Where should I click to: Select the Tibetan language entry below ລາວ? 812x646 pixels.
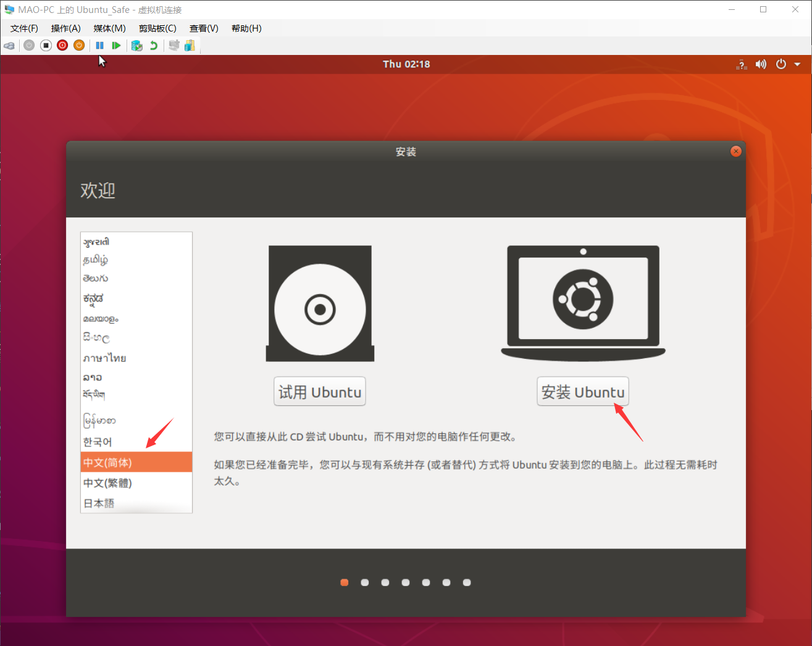(x=136, y=395)
